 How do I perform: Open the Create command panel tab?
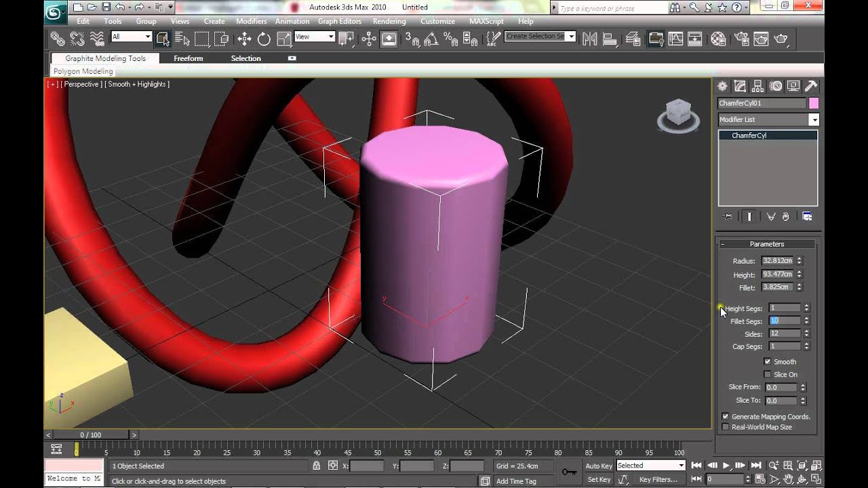[x=722, y=86]
